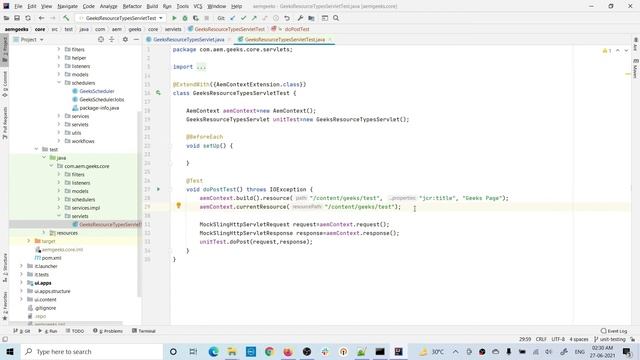Hide the Project panel with minus icon
The image size is (640, 360).
pyautogui.click(x=136, y=40)
